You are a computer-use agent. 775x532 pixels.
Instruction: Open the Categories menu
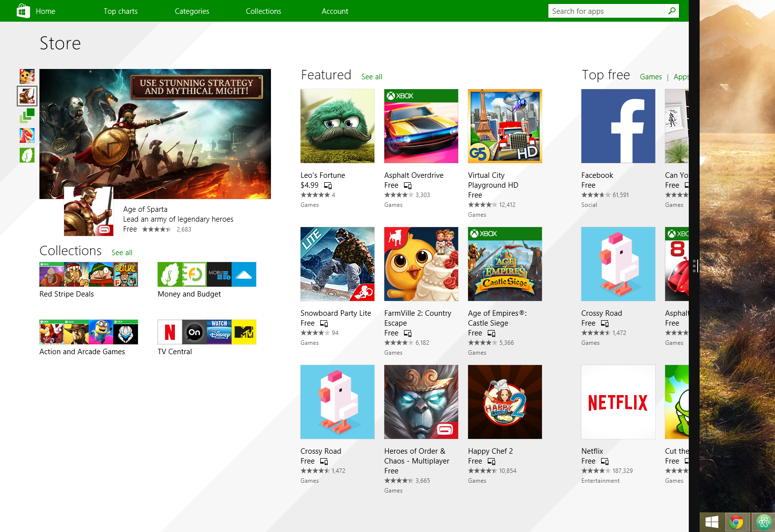click(192, 11)
